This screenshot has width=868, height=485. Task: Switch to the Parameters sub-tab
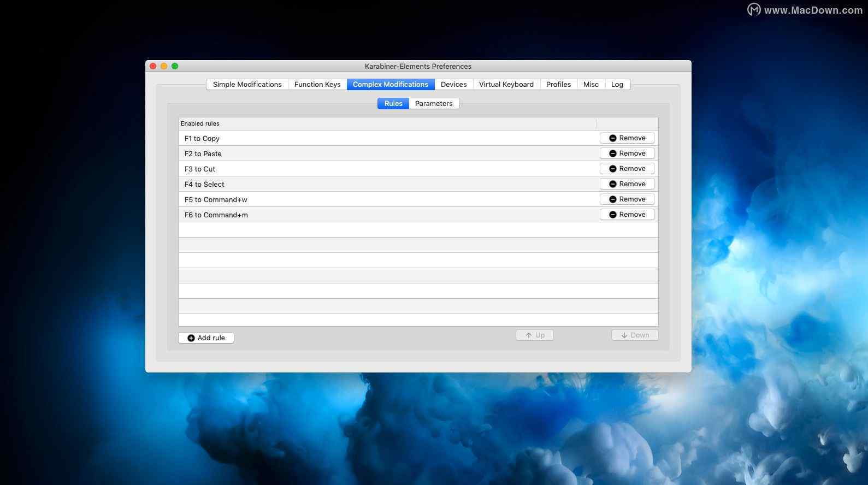[434, 104]
